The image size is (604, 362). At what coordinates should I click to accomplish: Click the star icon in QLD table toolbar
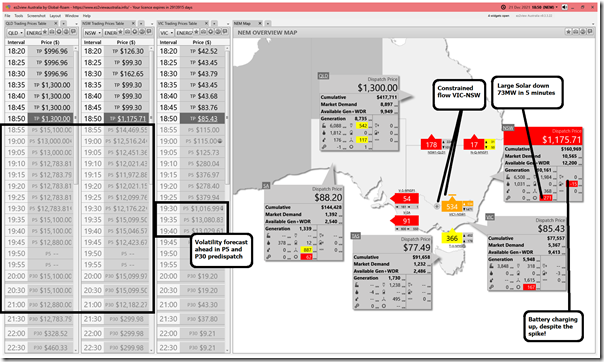[x=45, y=32]
